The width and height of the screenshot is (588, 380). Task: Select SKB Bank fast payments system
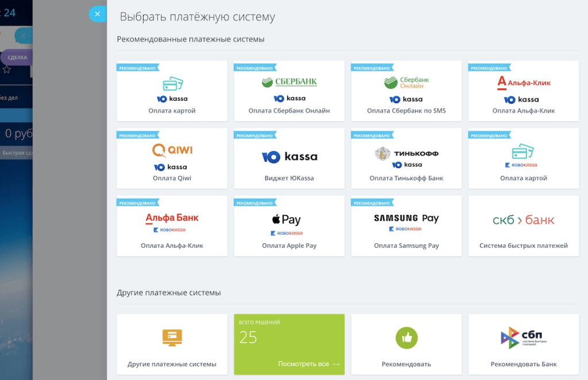pos(523,226)
